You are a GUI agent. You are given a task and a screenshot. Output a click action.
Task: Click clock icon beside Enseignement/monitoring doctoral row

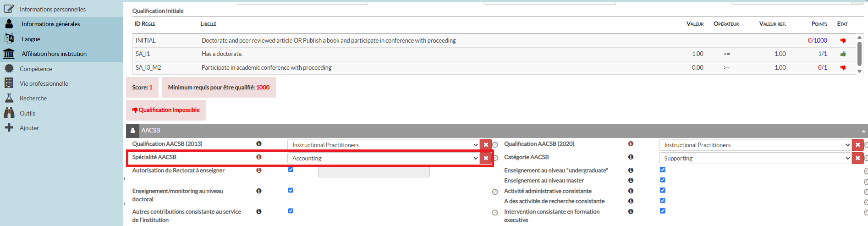pyautogui.click(x=495, y=192)
